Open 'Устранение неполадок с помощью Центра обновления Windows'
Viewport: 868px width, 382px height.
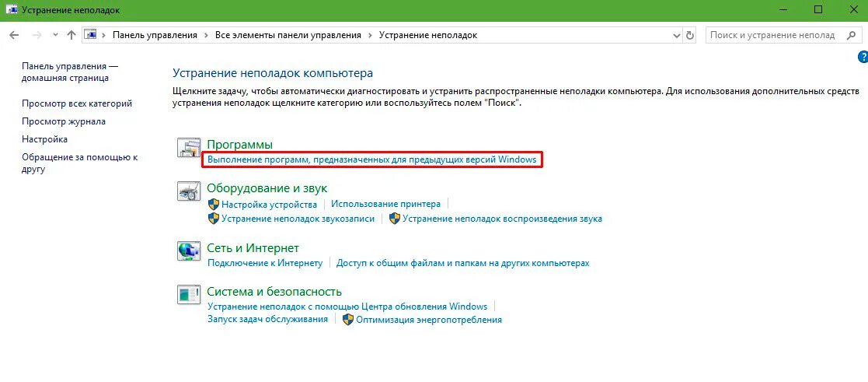click(347, 306)
